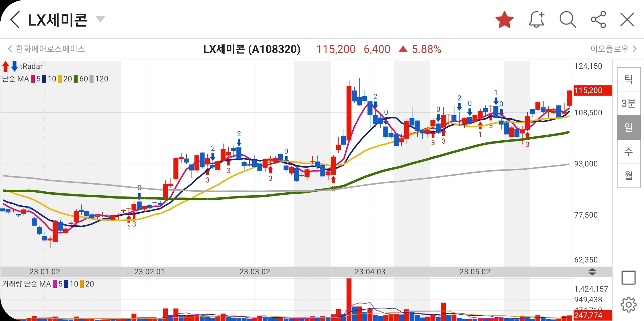Click the 124,150 price axis label
Screen dimensions: 644x321
pyautogui.click(x=588, y=66)
